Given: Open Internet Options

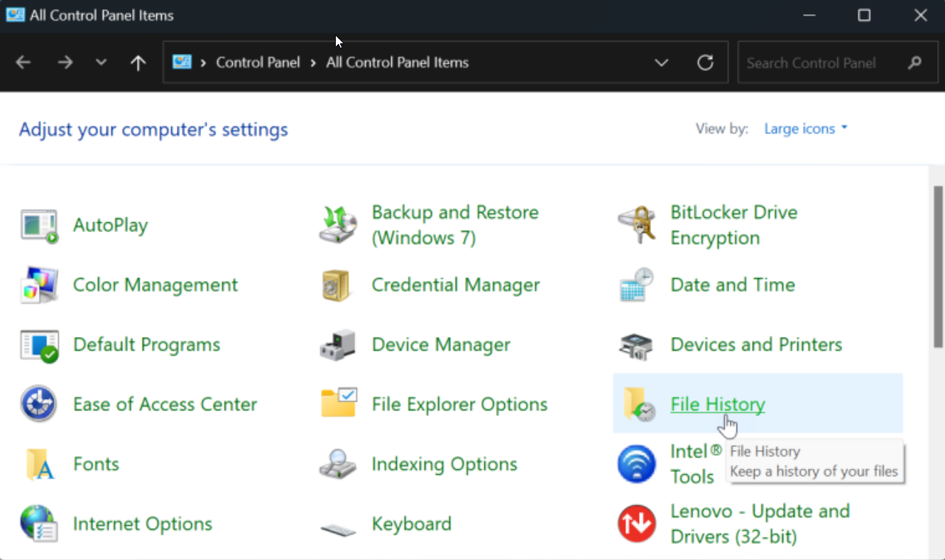Looking at the screenshot, I should pyautogui.click(x=142, y=523).
